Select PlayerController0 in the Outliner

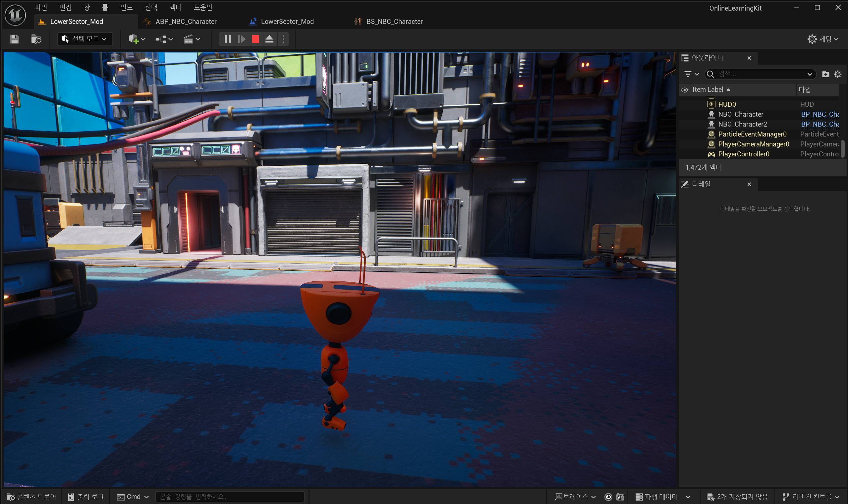click(x=743, y=154)
